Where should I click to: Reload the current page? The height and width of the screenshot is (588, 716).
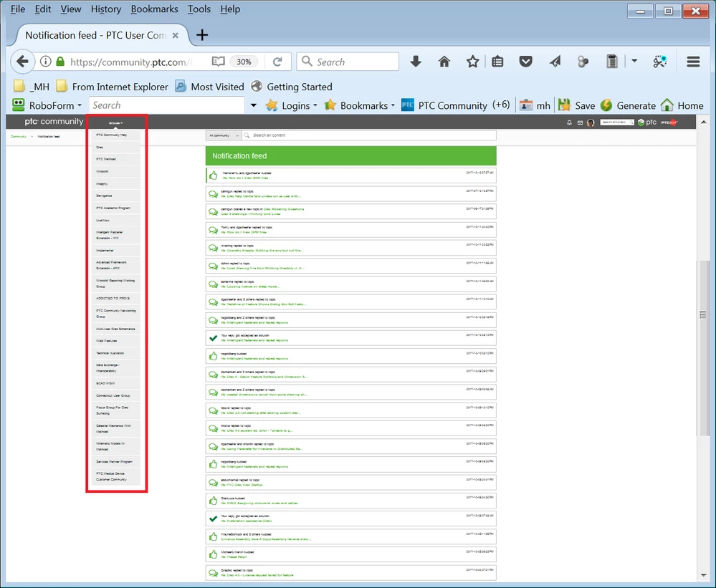pyautogui.click(x=277, y=62)
